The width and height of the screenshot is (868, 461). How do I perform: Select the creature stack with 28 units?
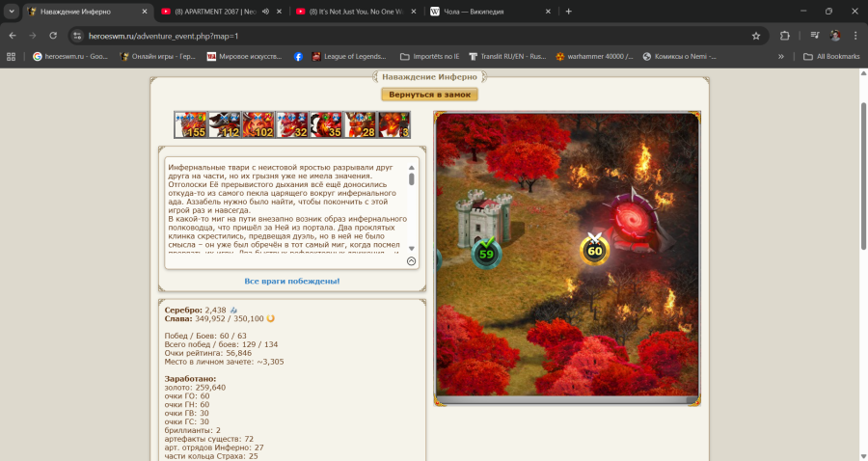coord(360,124)
